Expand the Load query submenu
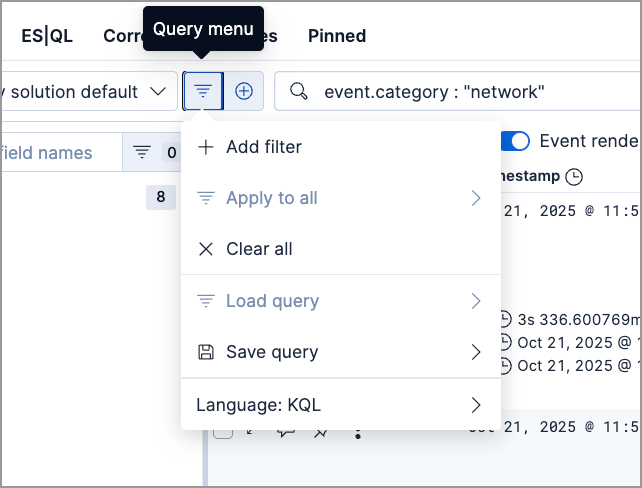642x488 pixels. 340,301
